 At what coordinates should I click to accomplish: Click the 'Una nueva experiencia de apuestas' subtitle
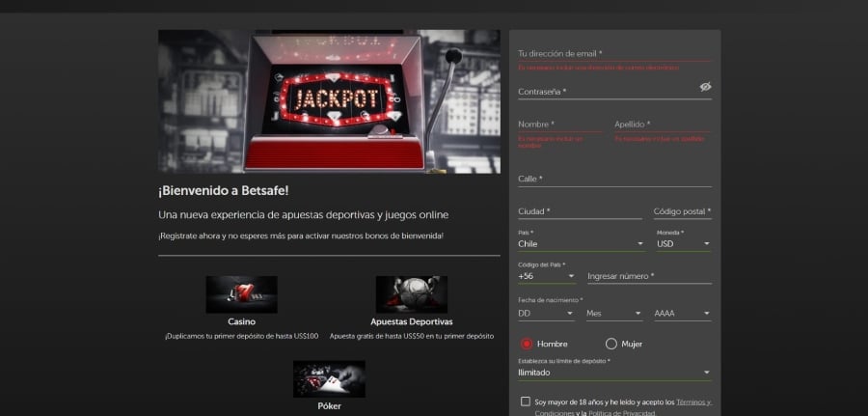(304, 215)
